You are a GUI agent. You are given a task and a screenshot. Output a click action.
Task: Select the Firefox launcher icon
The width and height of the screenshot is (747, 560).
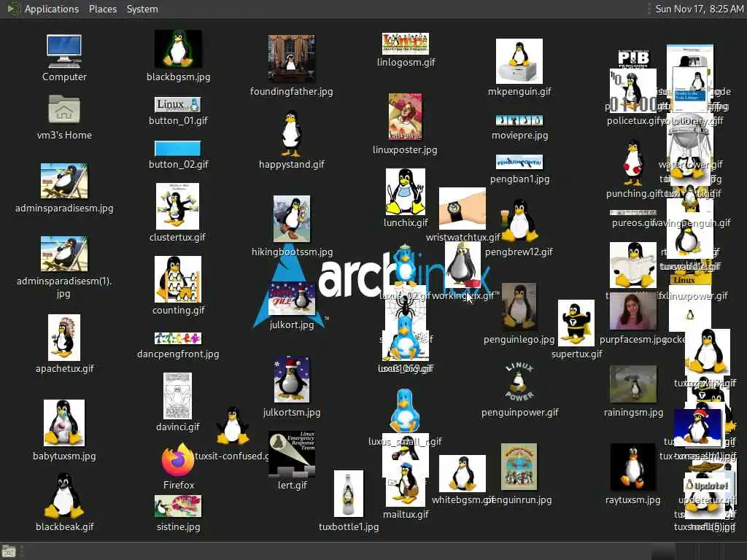[178, 460]
